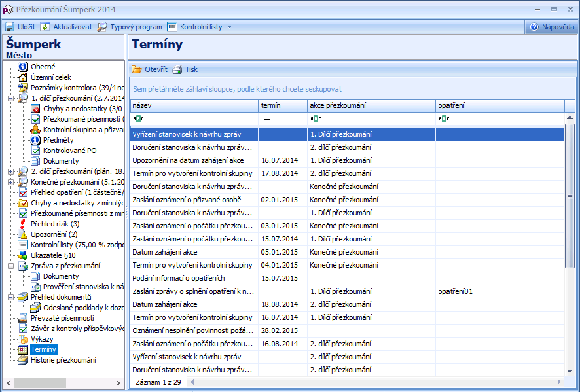Select the date cell '18.08.2014'
580x392 pixels.
point(283,304)
